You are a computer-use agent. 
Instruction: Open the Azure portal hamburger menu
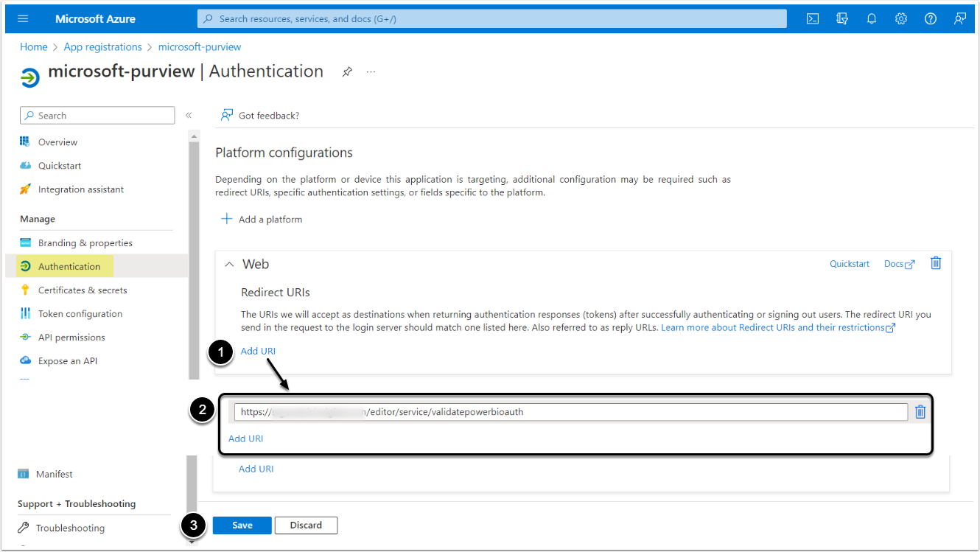point(24,19)
